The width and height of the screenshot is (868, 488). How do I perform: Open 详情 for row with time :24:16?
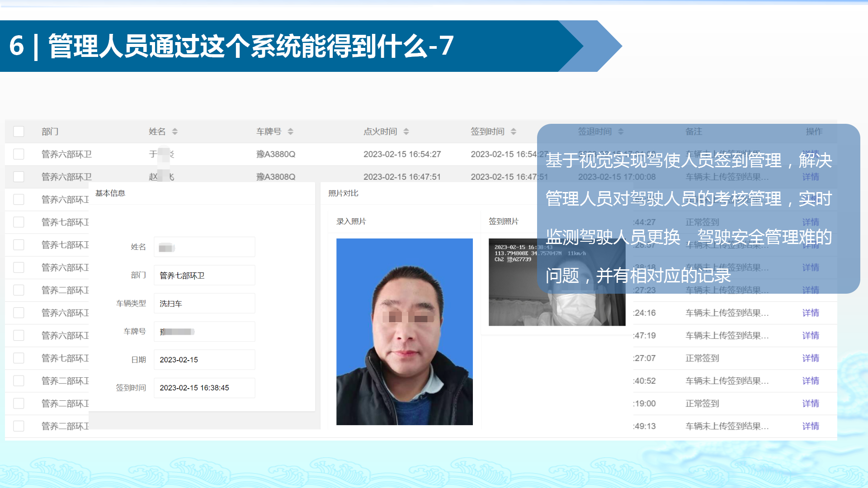pos(811,313)
